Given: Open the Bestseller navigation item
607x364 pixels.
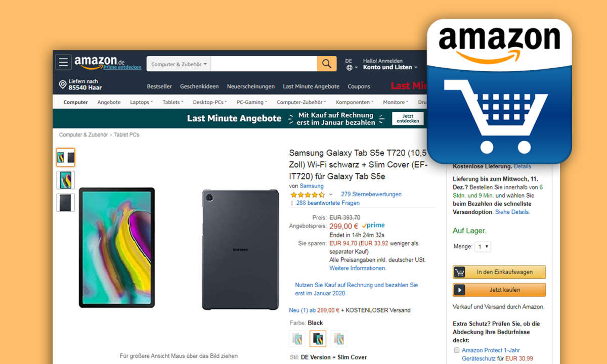Looking at the screenshot, I should tap(159, 86).
